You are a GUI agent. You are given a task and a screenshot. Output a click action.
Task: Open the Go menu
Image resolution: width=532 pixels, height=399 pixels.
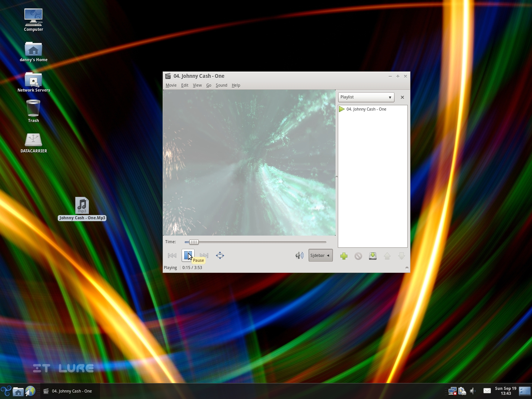pos(209,85)
